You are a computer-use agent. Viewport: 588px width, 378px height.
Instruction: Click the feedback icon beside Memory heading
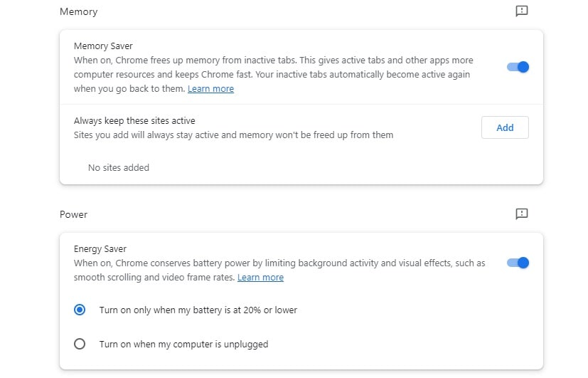[x=522, y=11]
